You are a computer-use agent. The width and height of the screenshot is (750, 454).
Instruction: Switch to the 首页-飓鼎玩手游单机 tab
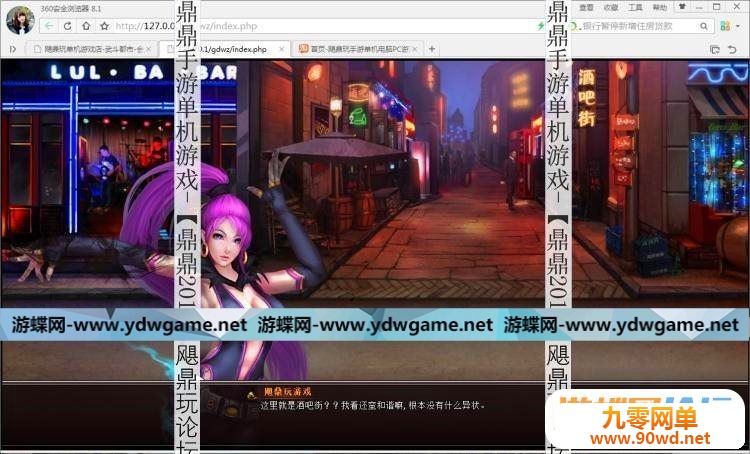[358, 49]
